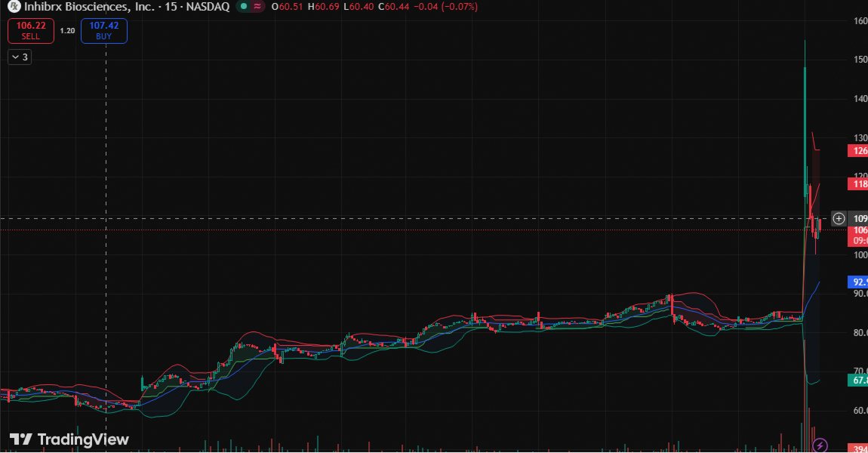The width and height of the screenshot is (868, 453).
Task: Click the high value H60.69 in the legend
Action: (x=323, y=7)
